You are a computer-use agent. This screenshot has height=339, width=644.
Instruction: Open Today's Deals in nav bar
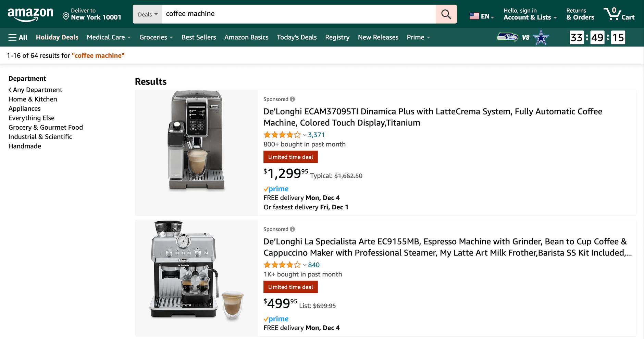(297, 37)
